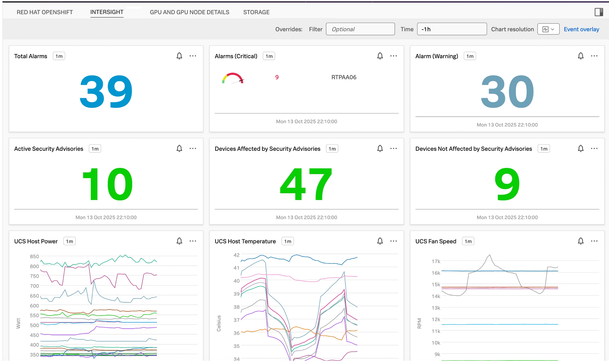609x364 pixels.
Task: Switch to RED HAT OPENSHIFT tab
Action: (x=45, y=12)
